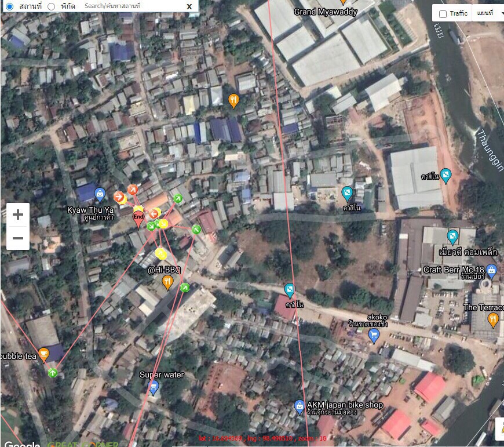Open the Super water store pin
504x447 pixels.
(x=154, y=388)
